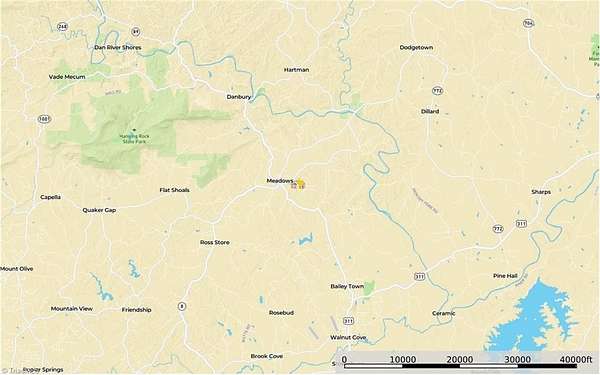Select the Vade Mecum place label
This screenshot has height=375, width=600.
pos(67,77)
